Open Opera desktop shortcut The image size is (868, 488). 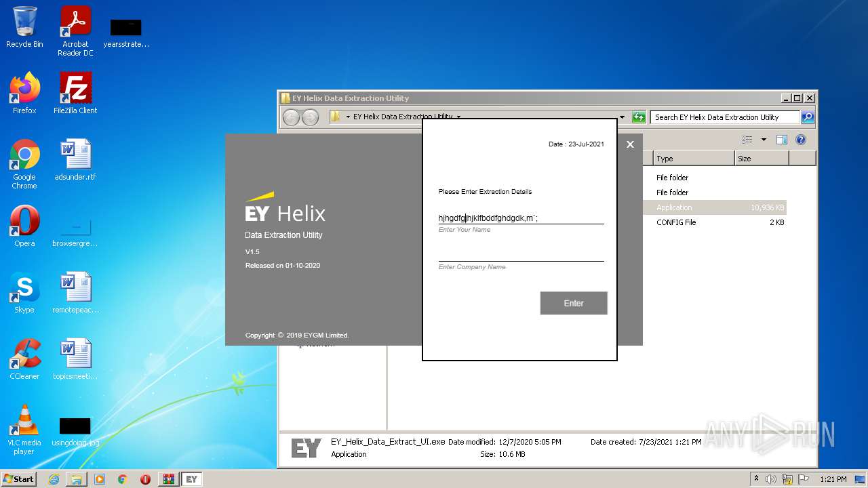[24, 226]
